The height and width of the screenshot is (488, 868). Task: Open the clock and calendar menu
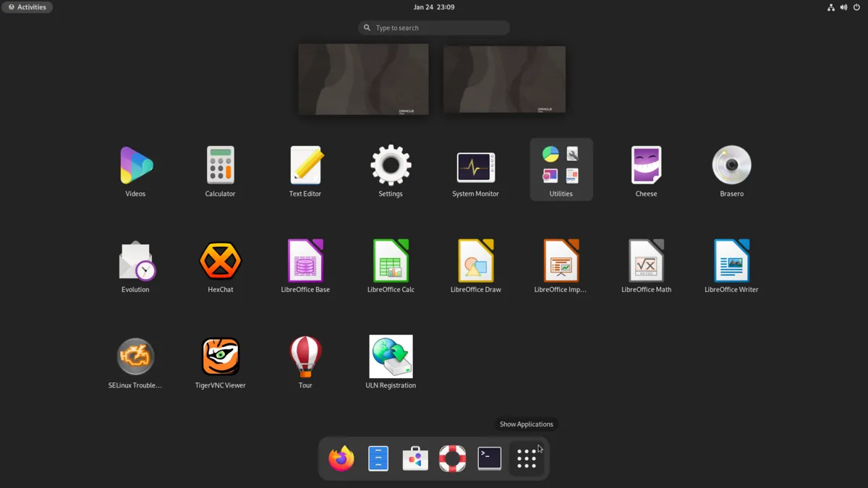coord(434,7)
